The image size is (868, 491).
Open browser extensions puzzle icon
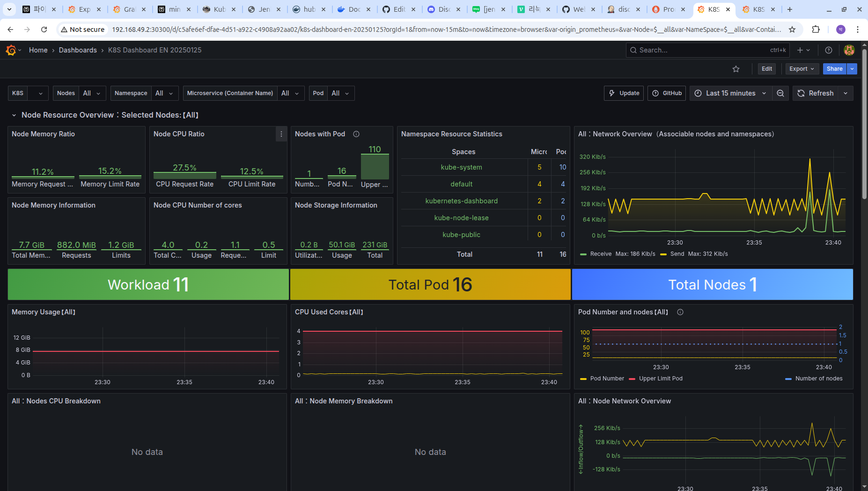[x=816, y=30]
